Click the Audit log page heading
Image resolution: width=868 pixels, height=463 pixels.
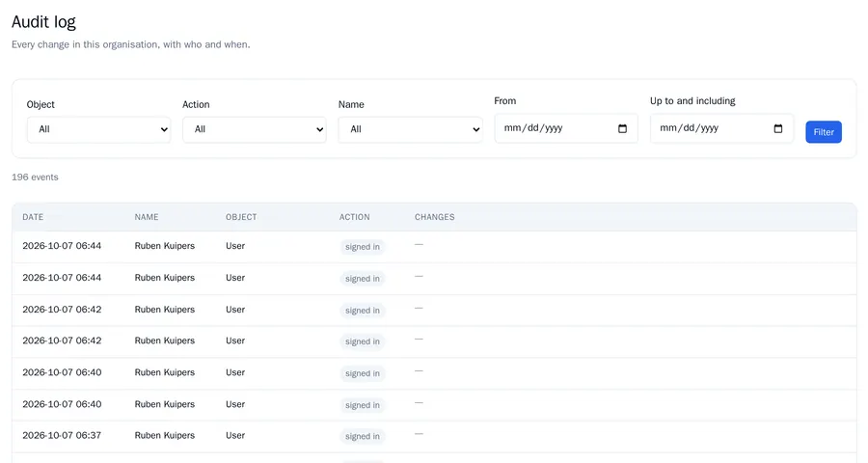[x=43, y=21]
